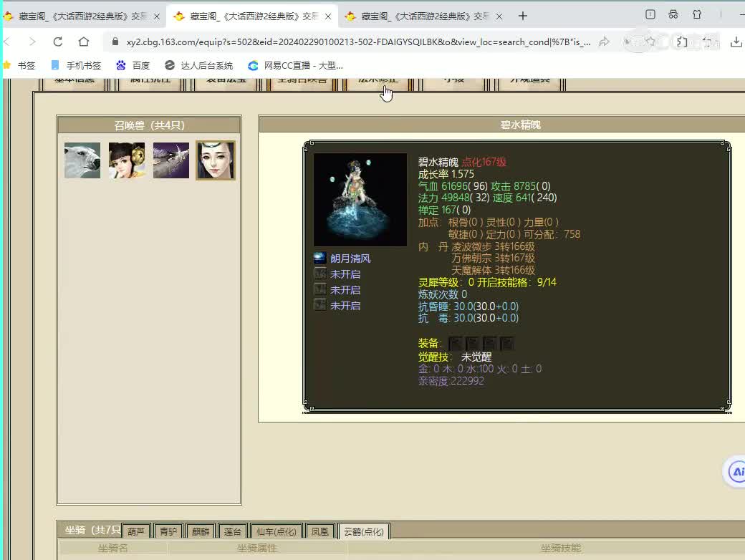Open the 莲台 mount tab
Viewport: 745px width, 560px height.
click(x=233, y=531)
